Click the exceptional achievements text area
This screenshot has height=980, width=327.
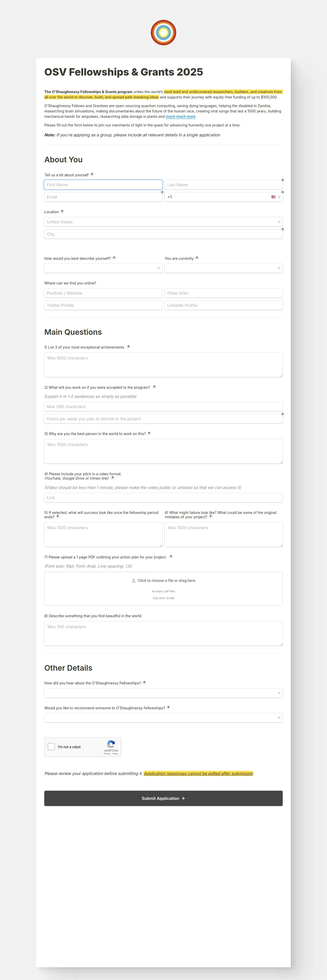pos(163,365)
